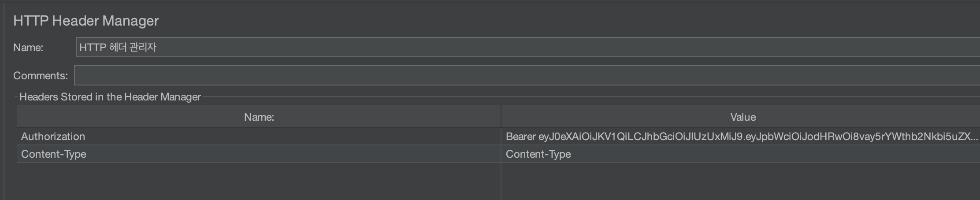Click the 'Name:' label beside the text field
This screenshot has height=200, width=980.
[28, 48]
